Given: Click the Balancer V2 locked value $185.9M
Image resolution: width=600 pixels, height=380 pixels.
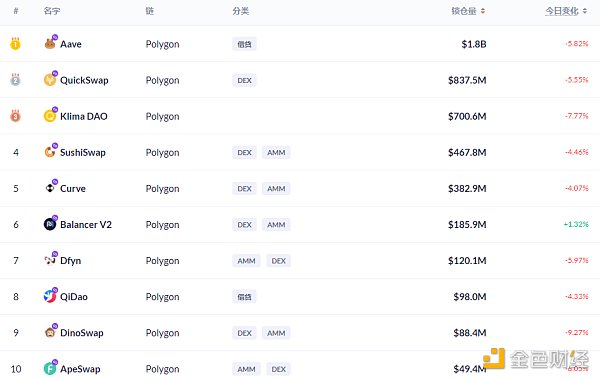Looking at the screenshot, I should pyautogui.click(x=467, y=225).
